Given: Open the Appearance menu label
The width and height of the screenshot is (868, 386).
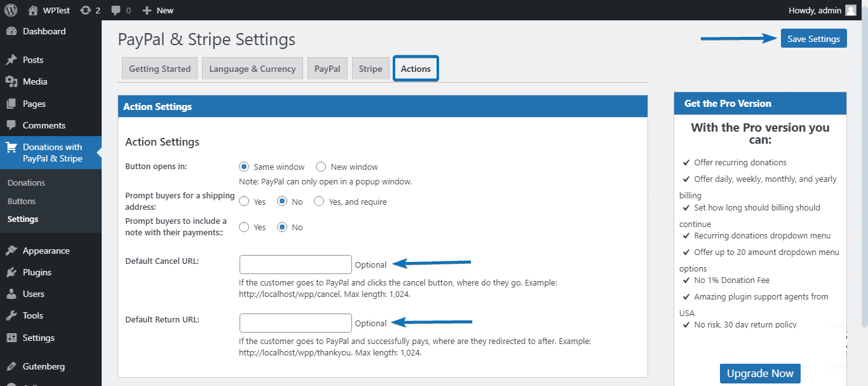Looking at the screenshot, I should 46,251.
